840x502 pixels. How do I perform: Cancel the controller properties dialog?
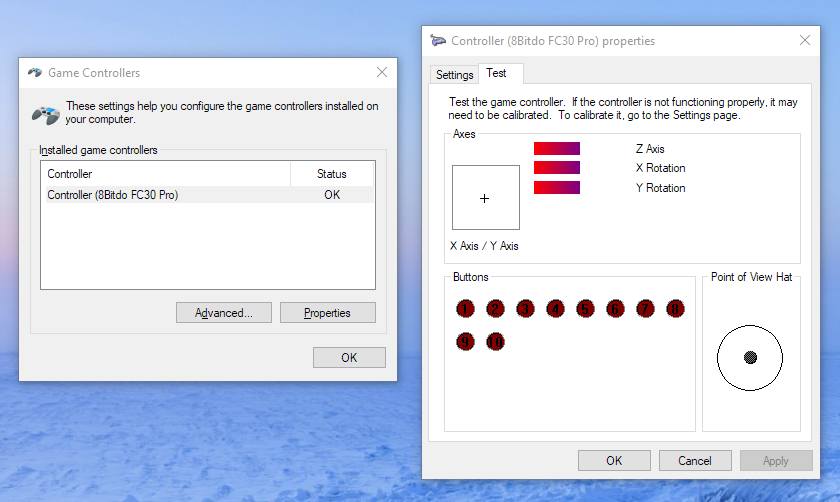click(x=695, y=461)
